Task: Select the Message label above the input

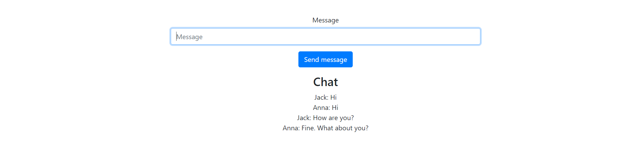Action: coord(325,20)
